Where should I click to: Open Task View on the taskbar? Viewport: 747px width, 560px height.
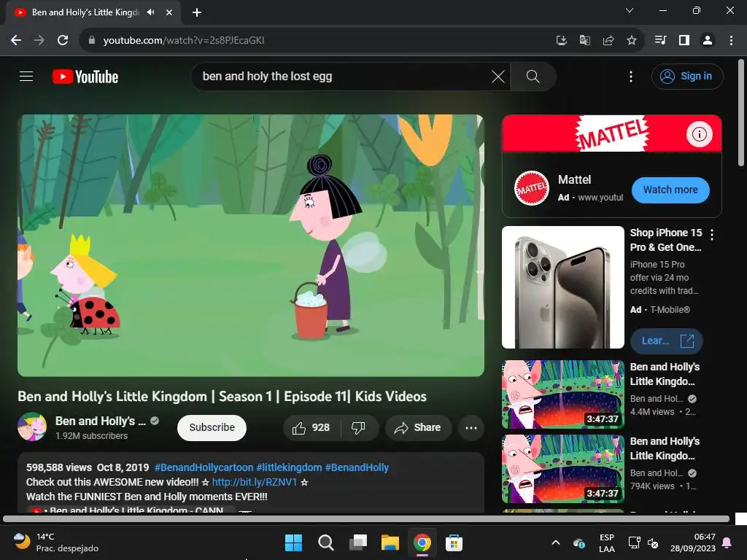(x=357, y=542)
